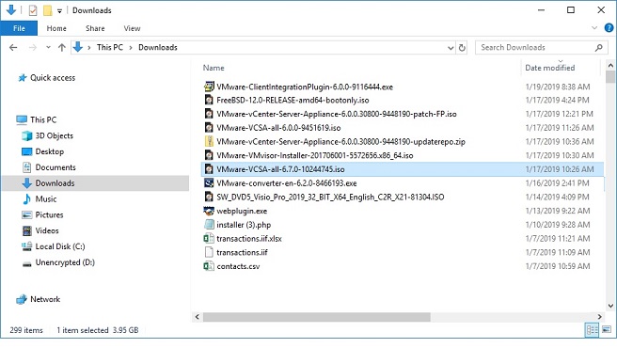The width and height of the screenshot is (617, 364).
Task: Switch to the Home ribbon tab
Action: point(56,28)
